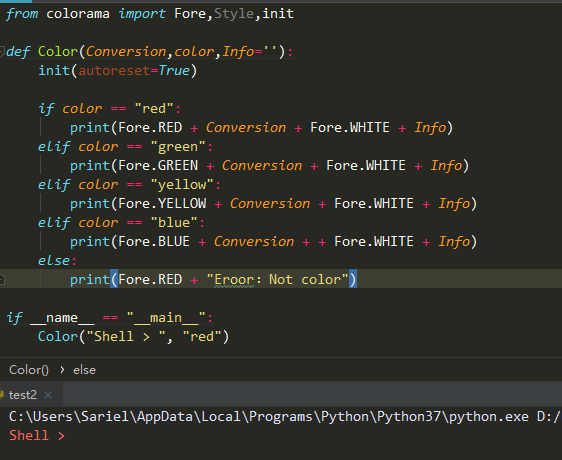Click the python.exe path line in console
Image resolution: width=562 pixels, height=460 pixels.
point(285,416)
